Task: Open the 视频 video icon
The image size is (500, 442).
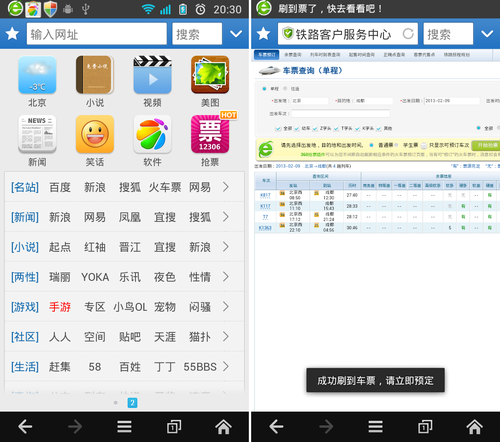Action: tap(152, 75)
